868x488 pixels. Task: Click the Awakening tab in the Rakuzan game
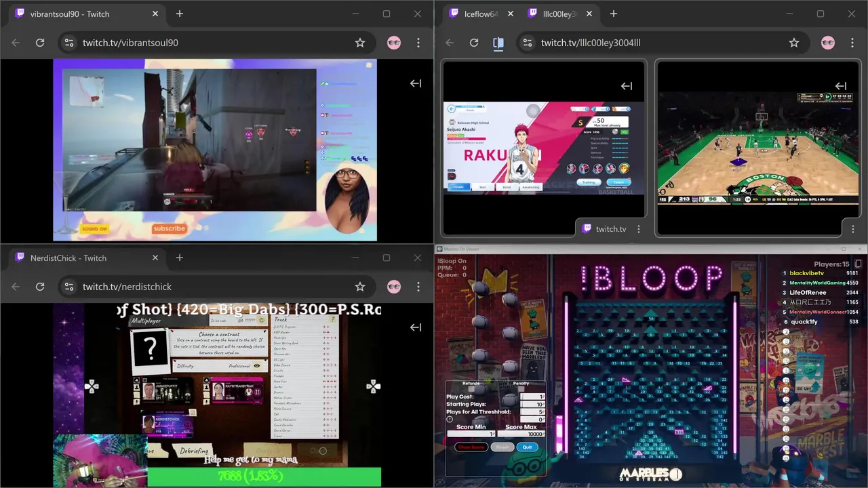point(531,187)
